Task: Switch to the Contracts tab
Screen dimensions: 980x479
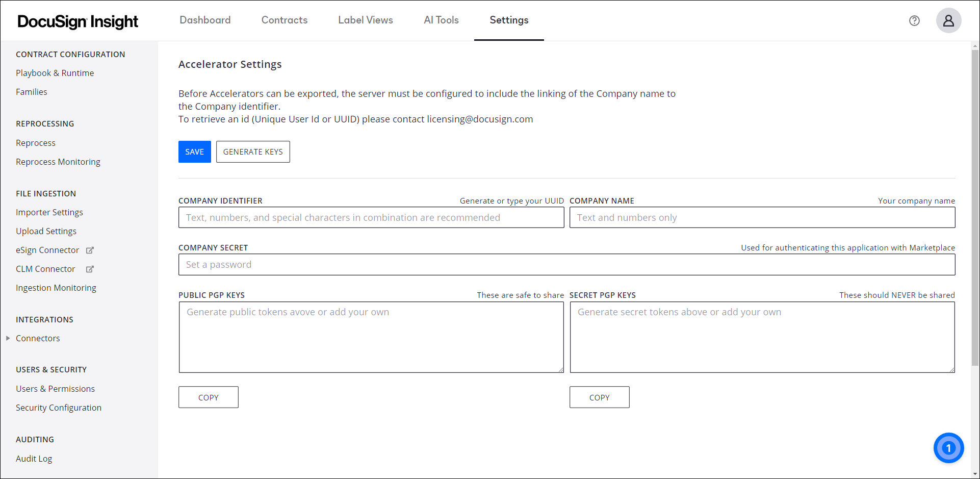Action: click(x=284, y=20)
